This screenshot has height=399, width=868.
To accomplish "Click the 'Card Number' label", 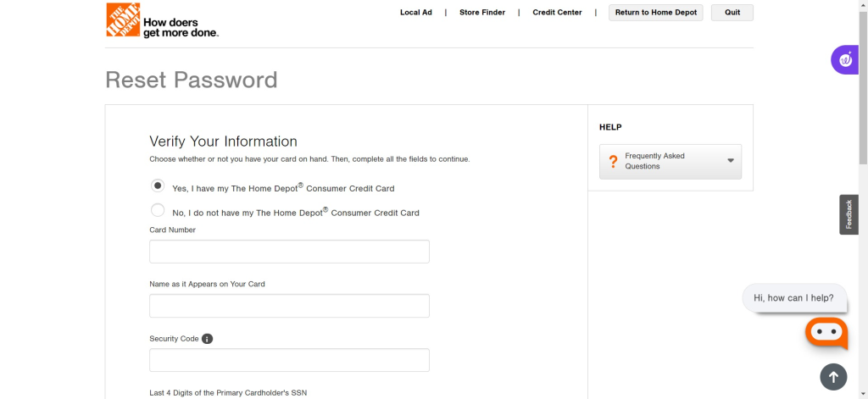I will tap(172, 230).
